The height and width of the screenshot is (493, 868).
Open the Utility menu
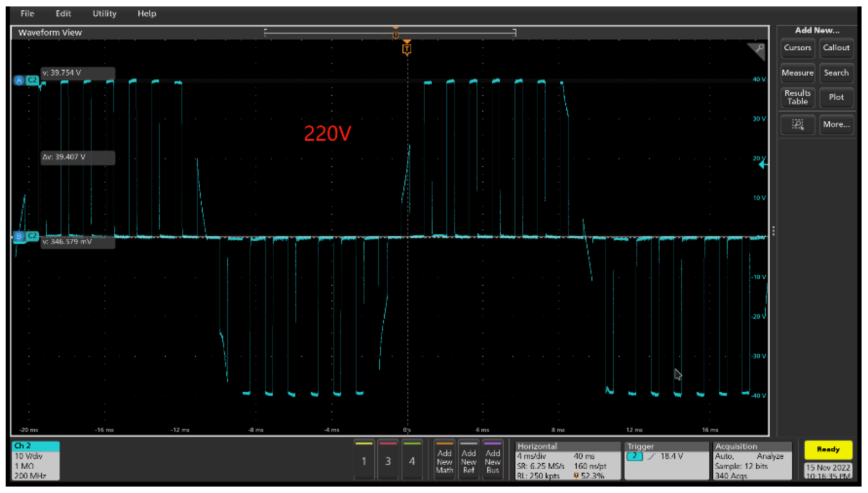(x=104, y=14)
